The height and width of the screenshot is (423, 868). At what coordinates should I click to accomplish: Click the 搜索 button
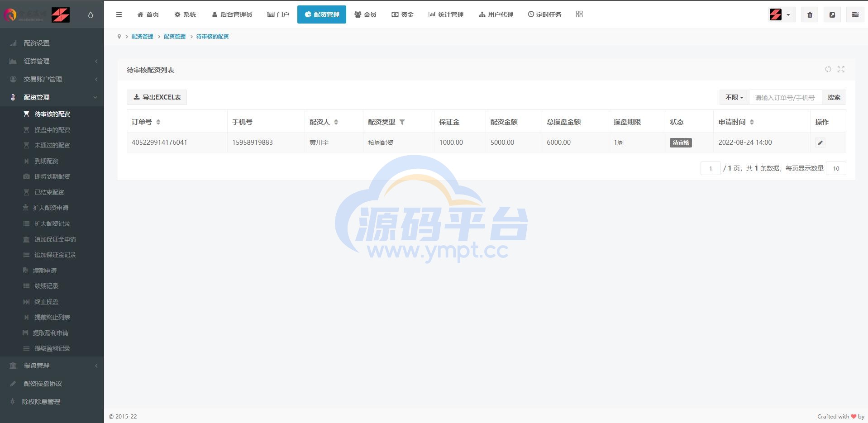pos(834,97)
